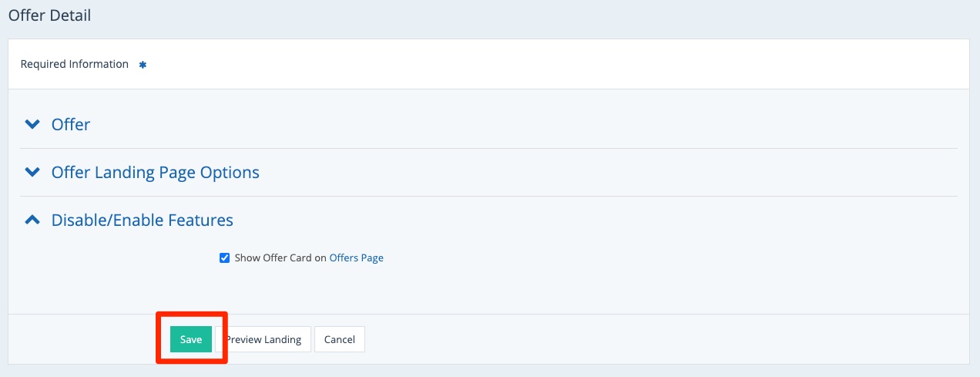Cancel editing the offer
This screenshot has width=980, height=377.
pos(339,339)
